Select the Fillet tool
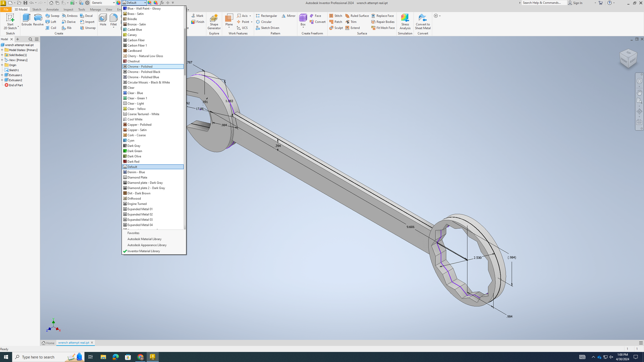This screenshot has width=644, height=362. (x=114, y=21)
